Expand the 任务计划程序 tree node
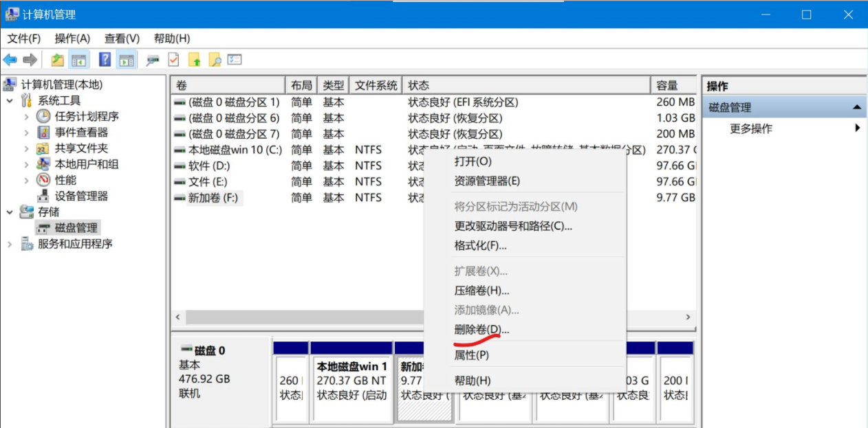 (26, 117)
